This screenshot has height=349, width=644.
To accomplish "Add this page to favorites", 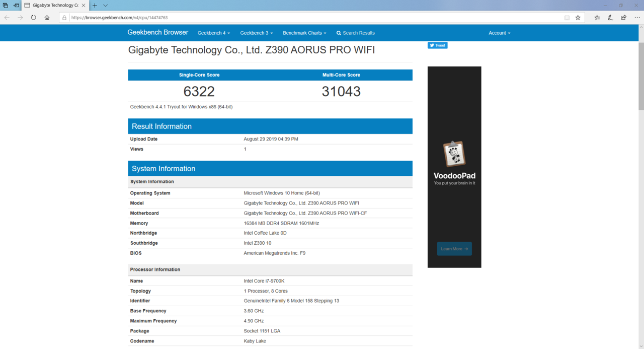I will click(x=578, y=18).
